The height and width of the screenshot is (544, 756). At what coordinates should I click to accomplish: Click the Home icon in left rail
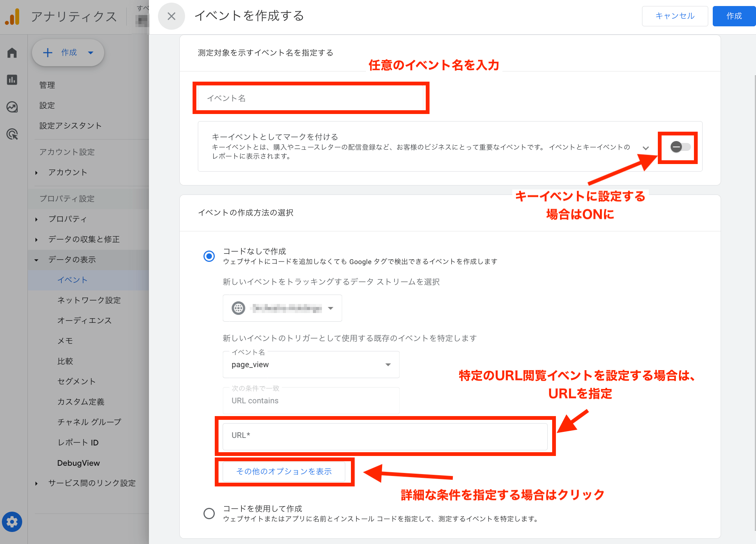click(12, 53)
